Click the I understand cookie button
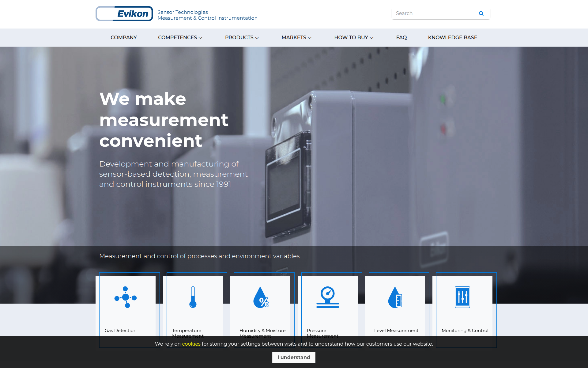588x368 pixels. click(294, 357)
